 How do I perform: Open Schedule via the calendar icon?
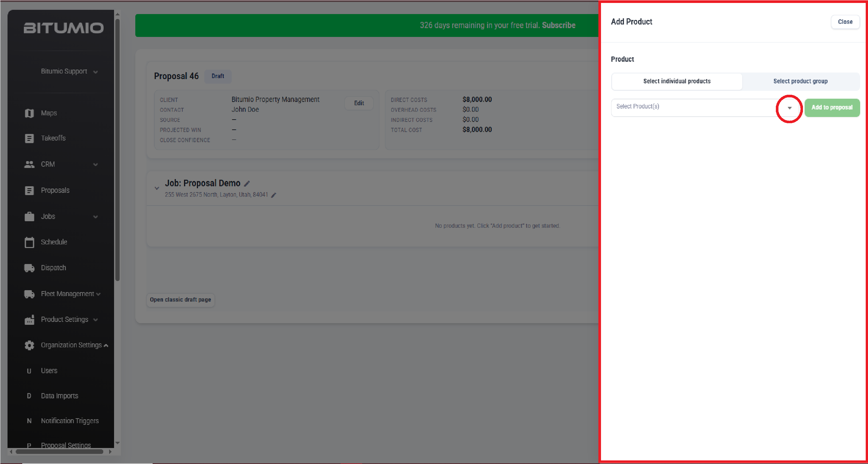pyautogui.click(x=29, y=242)
